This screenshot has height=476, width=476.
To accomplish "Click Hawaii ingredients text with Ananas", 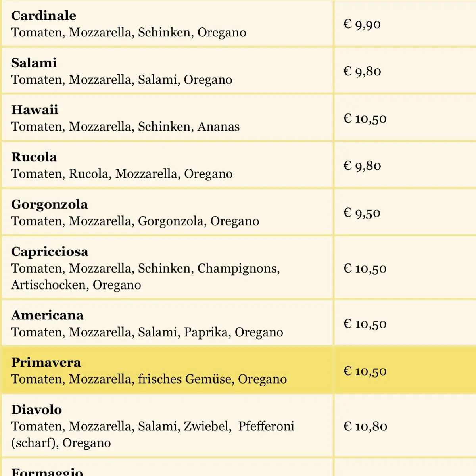I will point(125,127).
